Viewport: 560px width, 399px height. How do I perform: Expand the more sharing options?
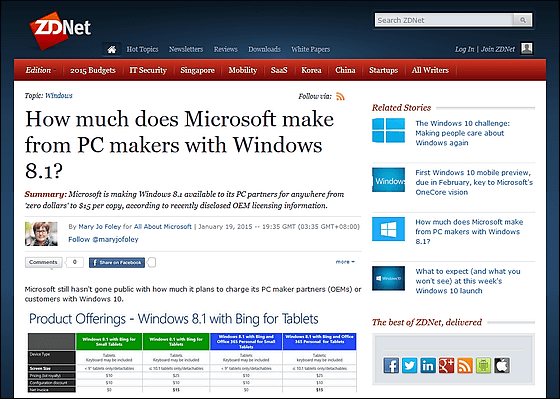[x=345, y=262]
